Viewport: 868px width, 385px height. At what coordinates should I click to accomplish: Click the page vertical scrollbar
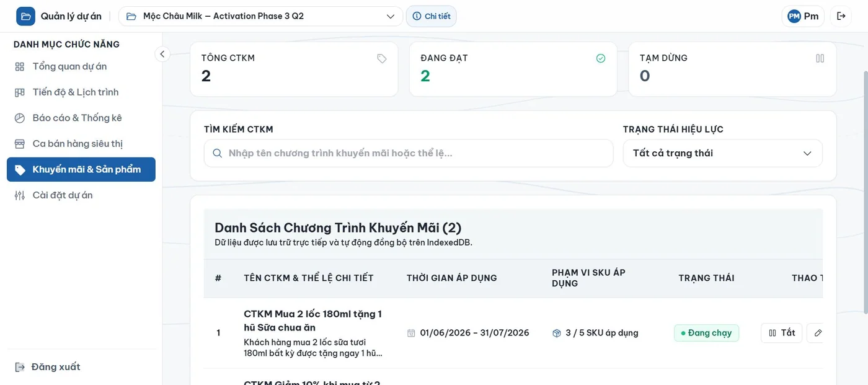pos(865,191)
